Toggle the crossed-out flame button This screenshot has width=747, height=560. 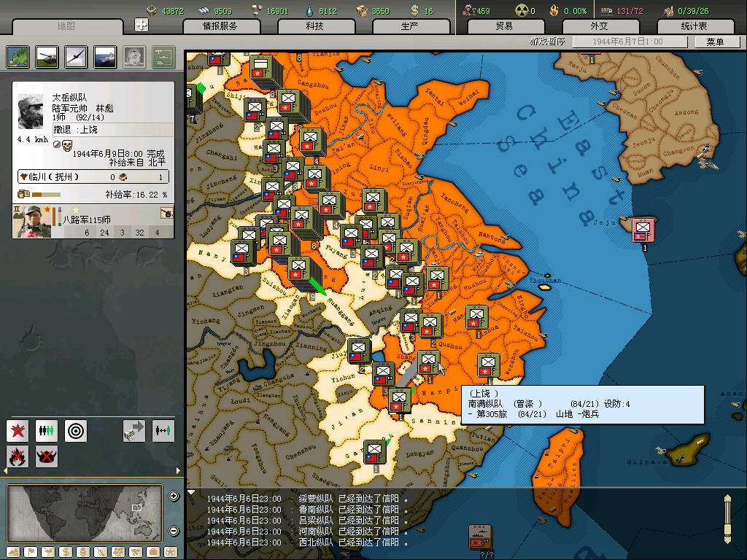(18, 456)
